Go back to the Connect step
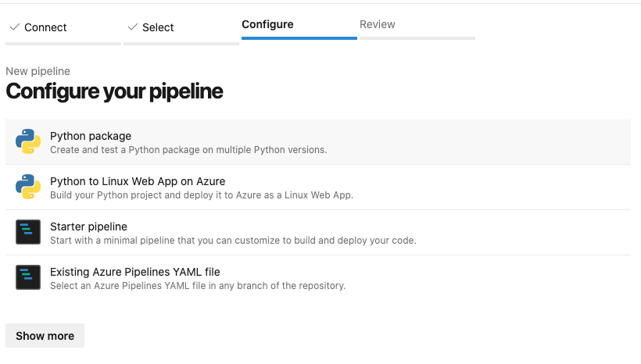Image resolution: width=641 pixels, height=364 pixels. (x=45, y=27)
